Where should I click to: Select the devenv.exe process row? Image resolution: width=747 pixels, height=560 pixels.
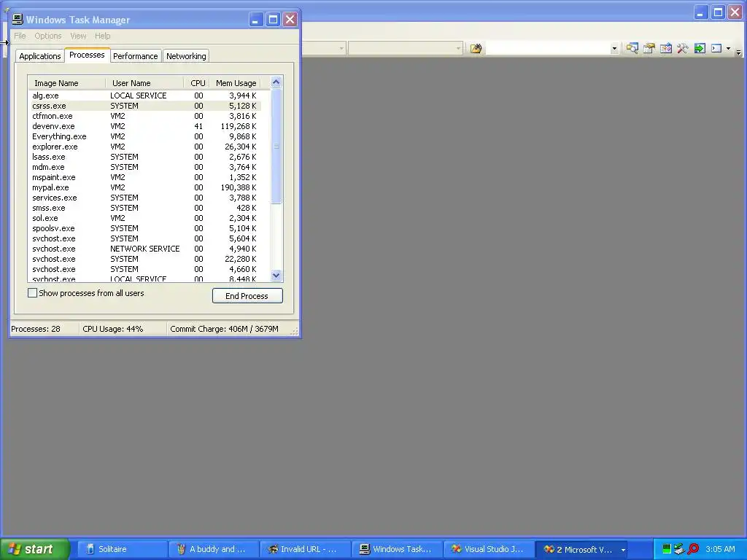(x=145, y=126)
